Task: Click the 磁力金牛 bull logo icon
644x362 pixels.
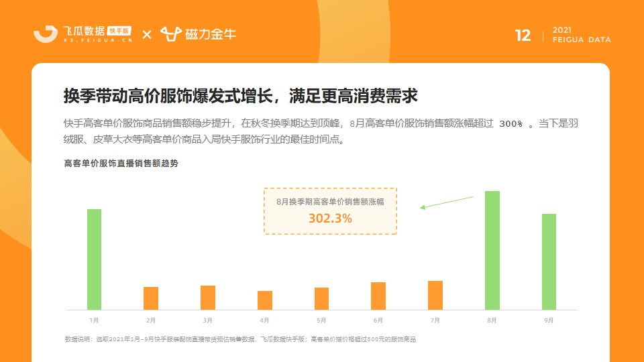Action: click(171, 34)
